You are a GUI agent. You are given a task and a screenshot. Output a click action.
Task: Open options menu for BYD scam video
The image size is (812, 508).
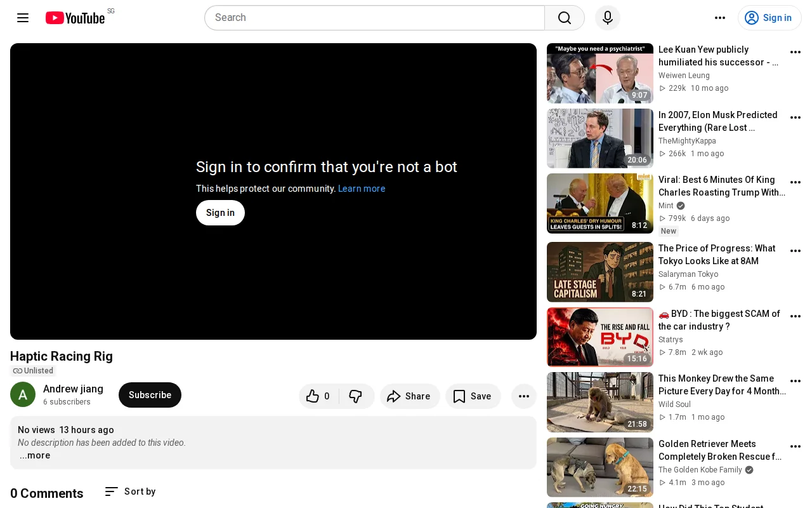(795, 316)
